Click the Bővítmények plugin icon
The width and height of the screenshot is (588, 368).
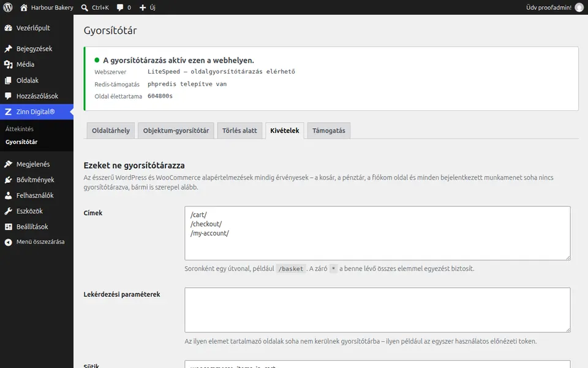pos(8,180)
